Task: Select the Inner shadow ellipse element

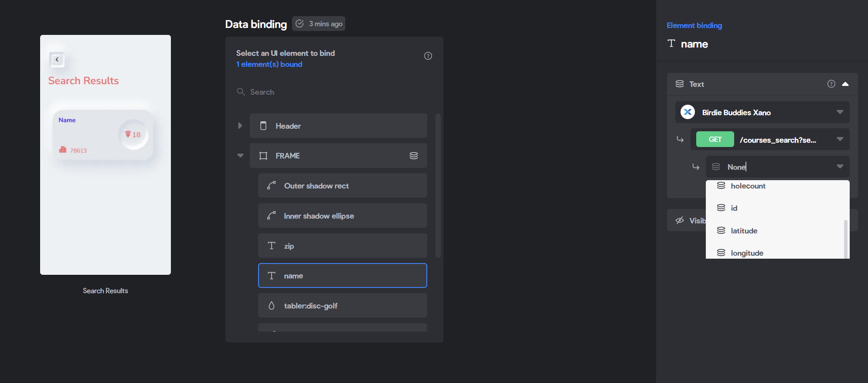Action: pyautogui.click(x=343, y=215)
